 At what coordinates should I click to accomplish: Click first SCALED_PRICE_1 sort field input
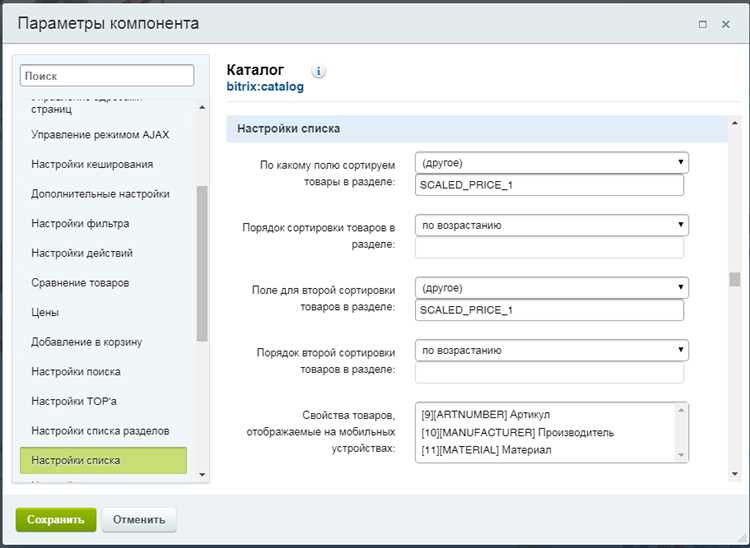(x=549, y=185)
